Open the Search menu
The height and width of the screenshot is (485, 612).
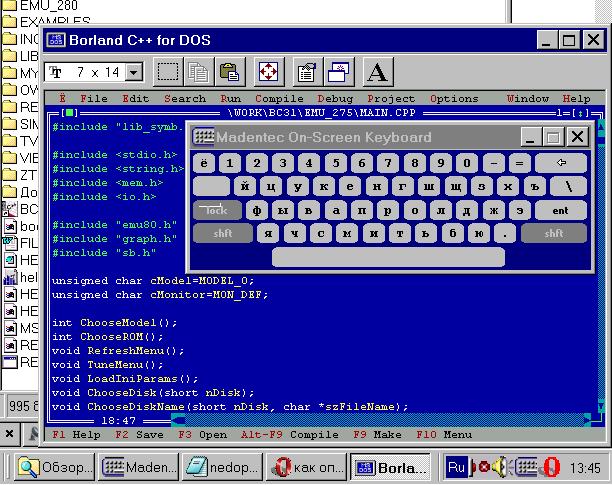pyautogui.click(x=185, y=99)
